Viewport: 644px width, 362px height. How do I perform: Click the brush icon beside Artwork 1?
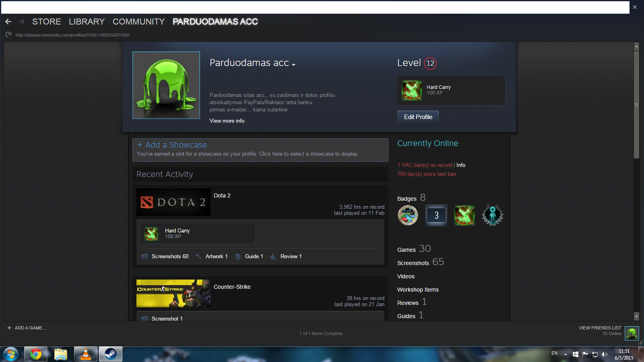(198, 256)
